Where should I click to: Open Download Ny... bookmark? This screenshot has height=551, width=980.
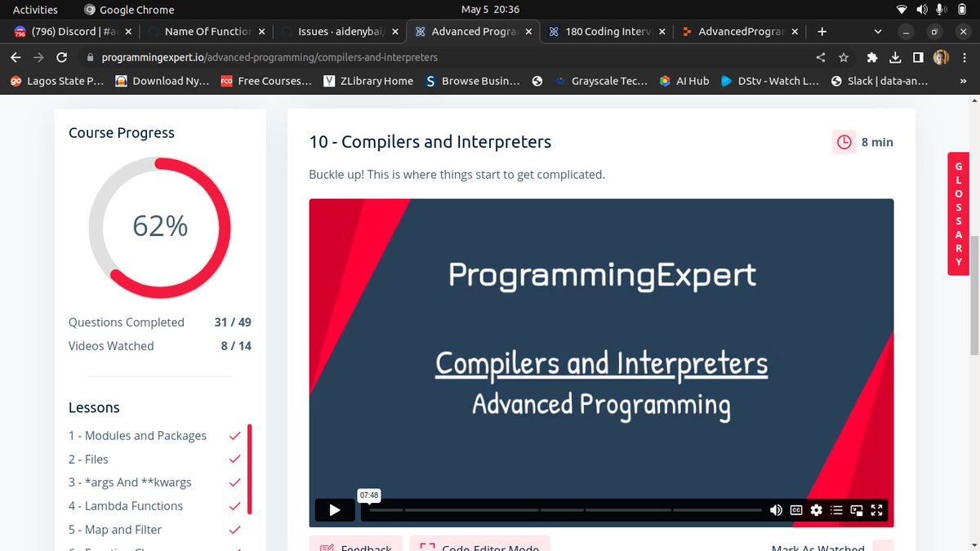tap(162, 81)
